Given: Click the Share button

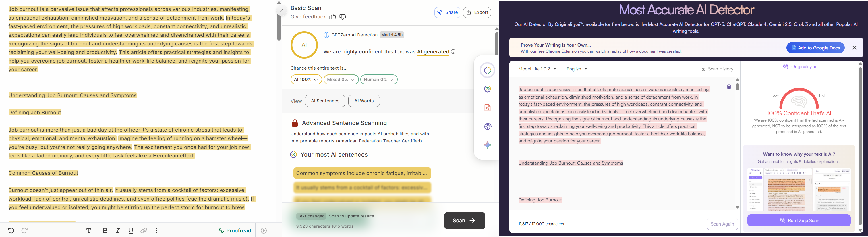Looking at the screenshot, I should 447,12.
